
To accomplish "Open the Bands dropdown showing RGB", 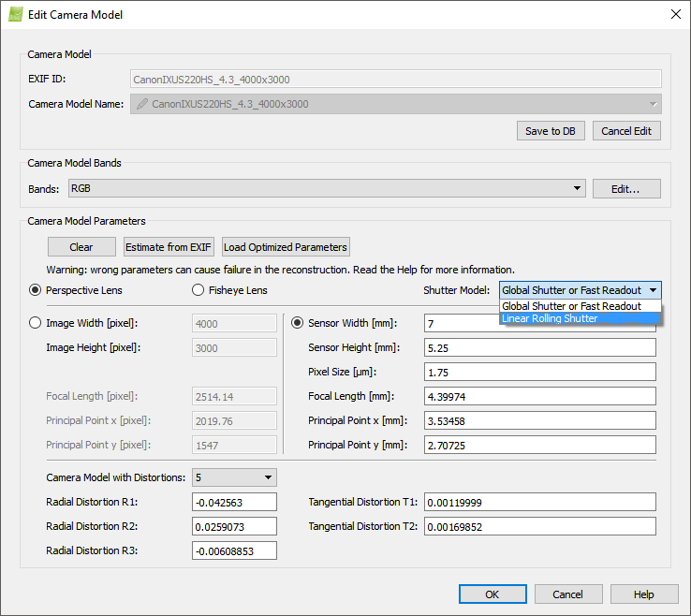I will [x=327, y=189].
